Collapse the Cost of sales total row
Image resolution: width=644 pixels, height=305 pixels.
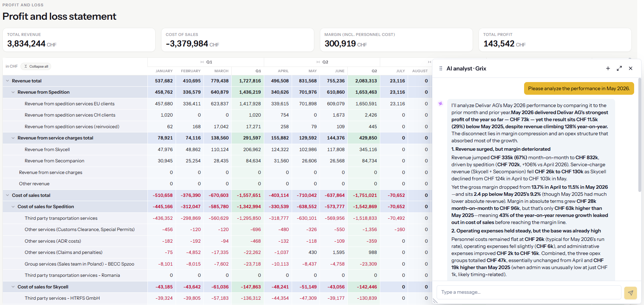pyautogui.click(x=7, y=195)
